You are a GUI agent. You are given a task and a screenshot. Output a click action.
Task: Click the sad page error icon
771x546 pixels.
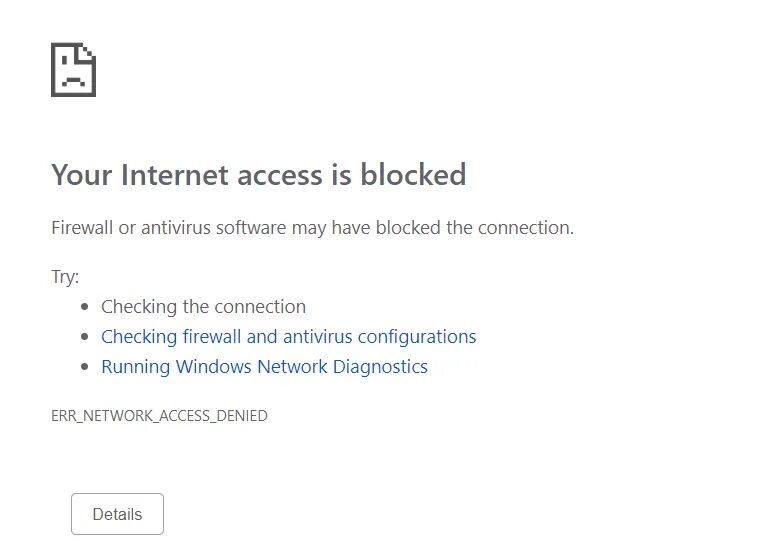click(73, 69)
